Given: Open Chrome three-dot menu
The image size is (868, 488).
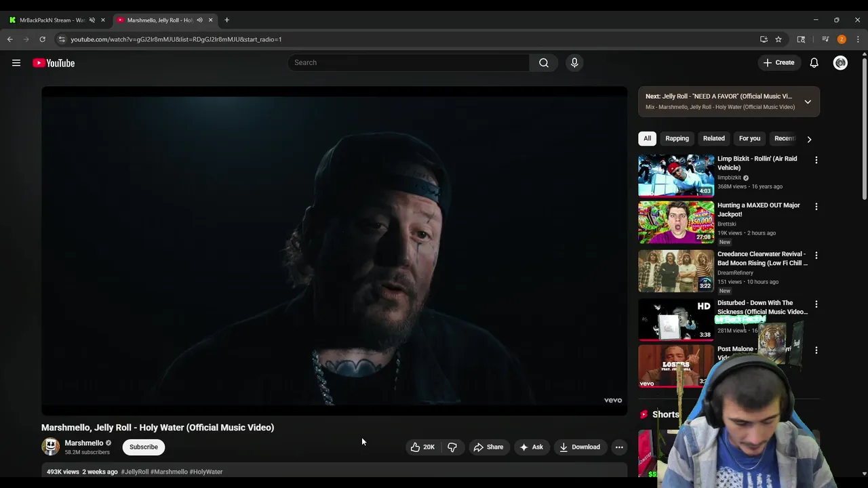Looking at the screenshot, I should pos(858,39).
